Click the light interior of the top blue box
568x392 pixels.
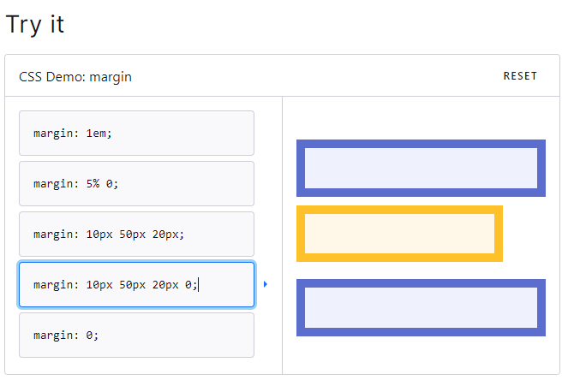(421, 168)
